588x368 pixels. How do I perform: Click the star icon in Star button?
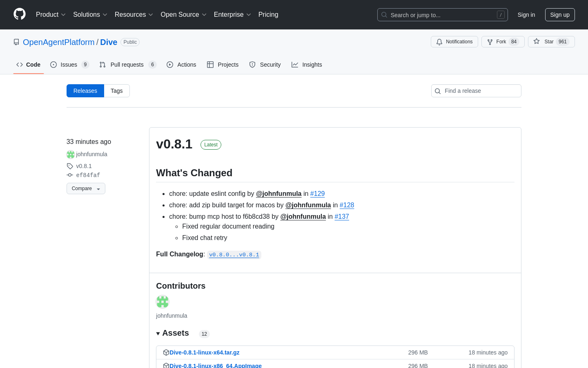pos(537,41)
